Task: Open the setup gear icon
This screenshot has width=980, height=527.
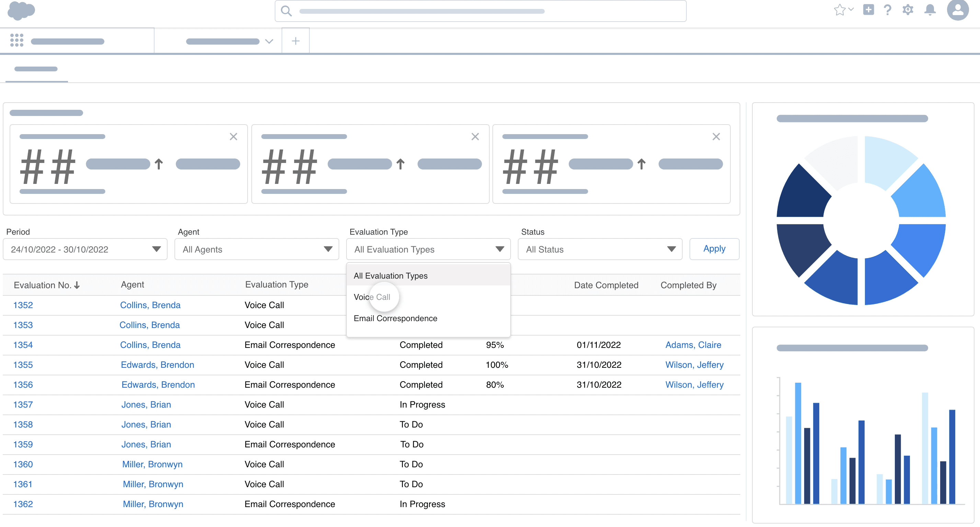Action: (908, 10)
